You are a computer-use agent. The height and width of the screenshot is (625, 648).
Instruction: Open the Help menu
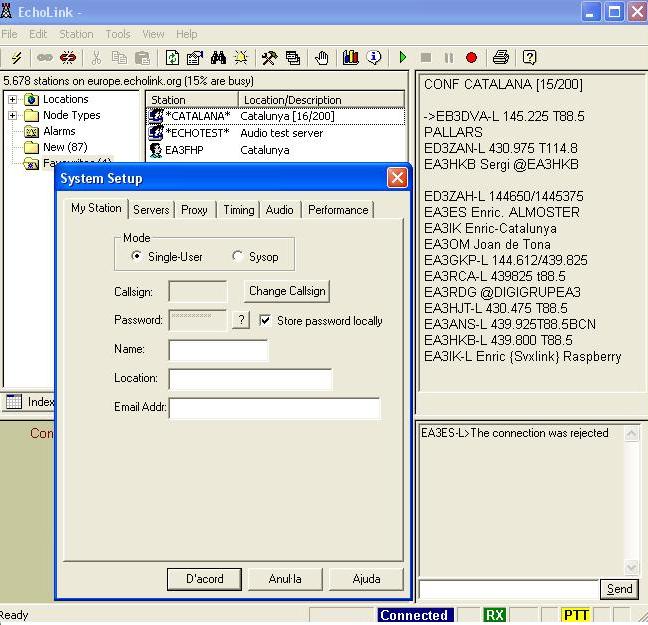coord(186,34)
